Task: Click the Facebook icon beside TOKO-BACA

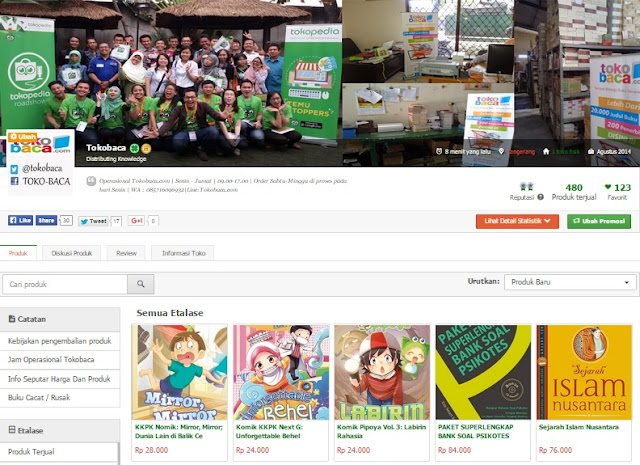Action: [x=14, y=181]
